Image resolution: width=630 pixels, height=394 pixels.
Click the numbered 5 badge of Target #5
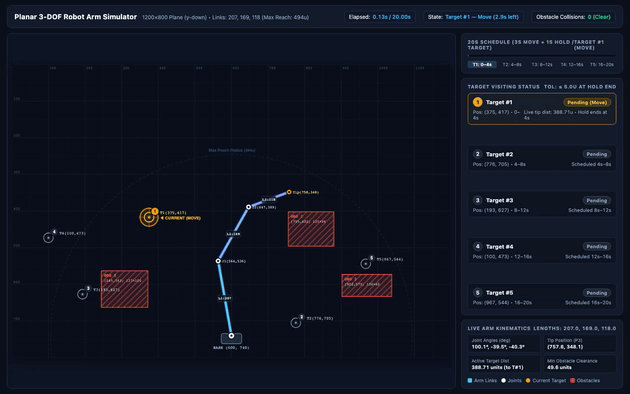(x=477, y=292)
